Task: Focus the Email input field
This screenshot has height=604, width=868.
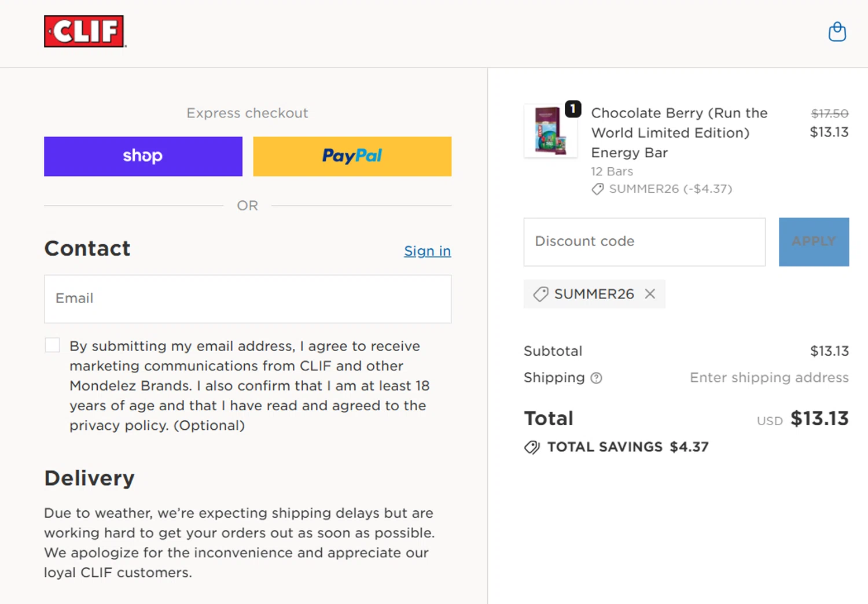Action: [x=248, y=299]
